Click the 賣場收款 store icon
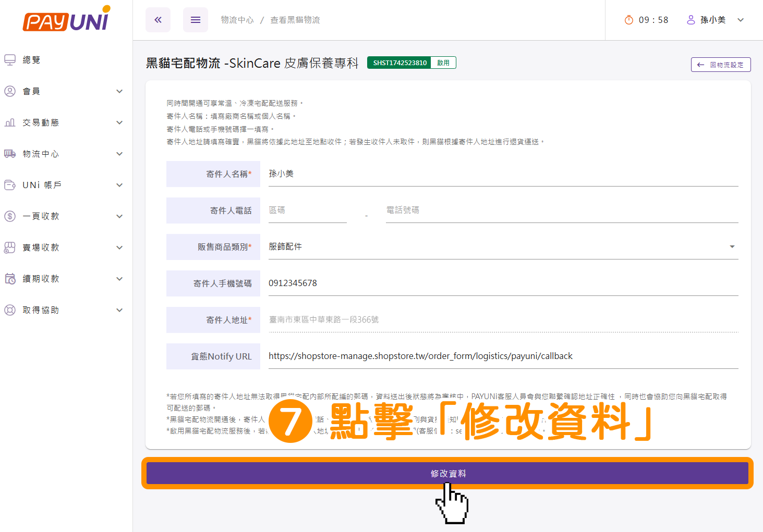 pyautogui.click(x=10, y=248)
